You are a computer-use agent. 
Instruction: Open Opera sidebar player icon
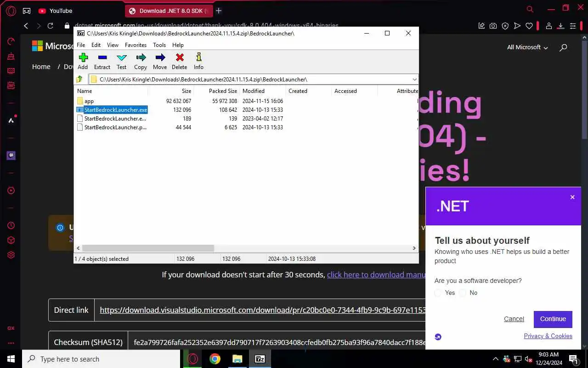point(11,190)
